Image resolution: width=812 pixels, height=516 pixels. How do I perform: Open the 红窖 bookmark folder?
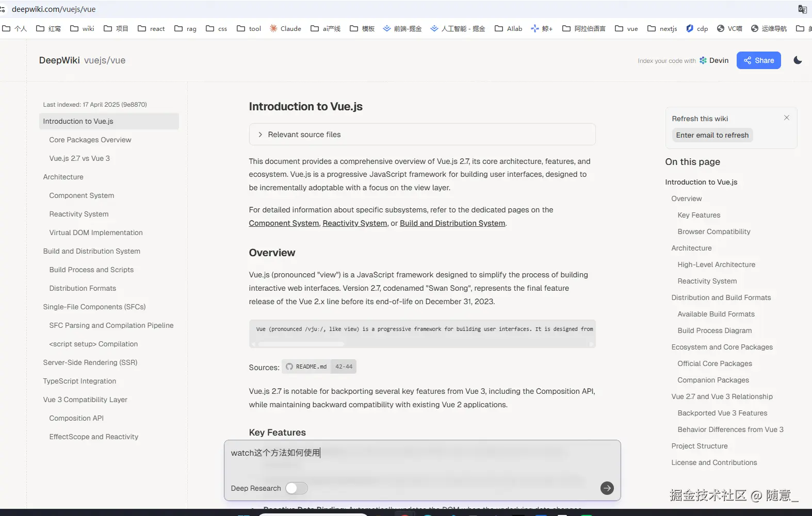pos(48,29)
